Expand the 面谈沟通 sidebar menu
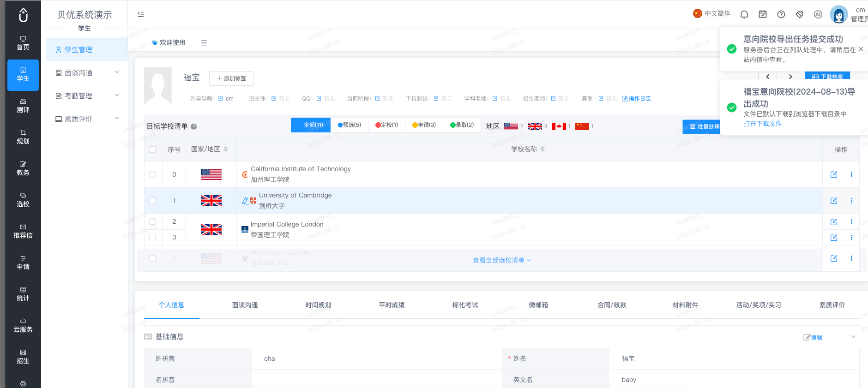The width and height of the screenshot is (868, 388). click(x=87, y=72)
